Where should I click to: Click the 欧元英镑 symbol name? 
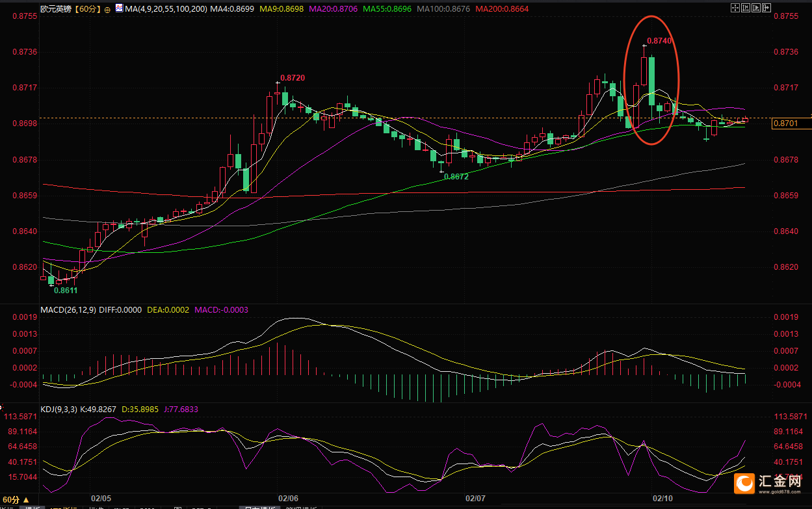(55, 9)
